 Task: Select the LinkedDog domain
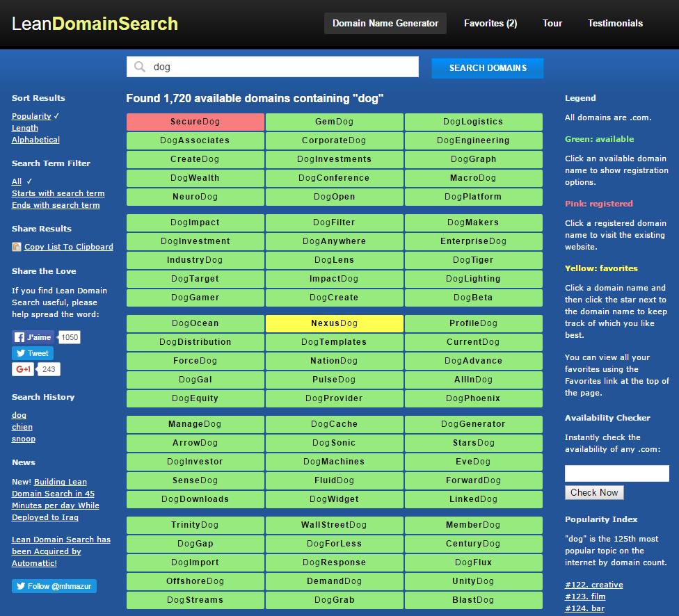pyautogui.click(x=473, y=499)
